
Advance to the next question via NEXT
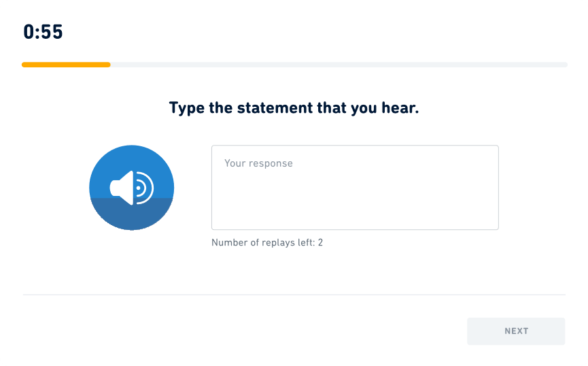point(516,331)
